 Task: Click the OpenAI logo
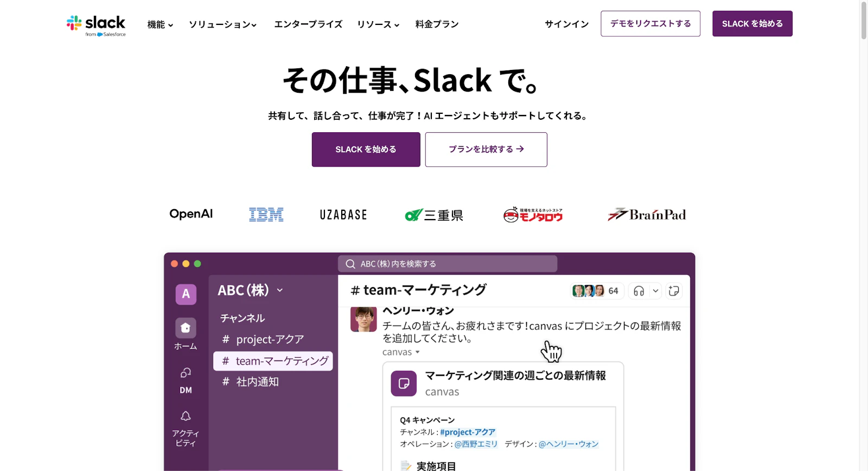(x=191, y=214)
